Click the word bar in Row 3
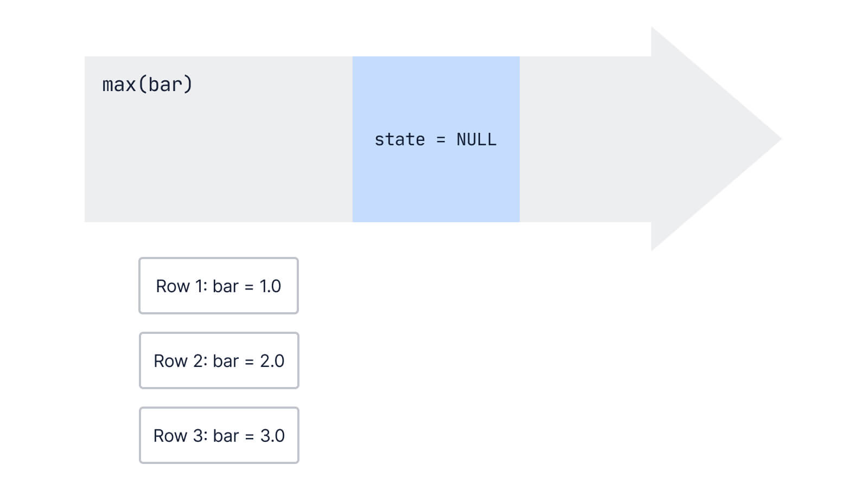This screenshot has height=490, width=868. 226,436
